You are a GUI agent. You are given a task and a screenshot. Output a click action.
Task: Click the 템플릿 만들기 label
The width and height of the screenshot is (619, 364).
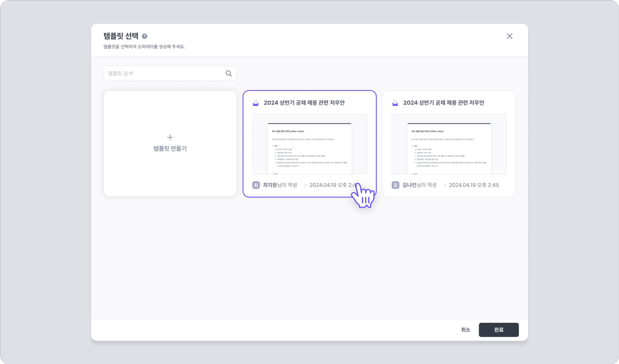pyautogui.click(x=170, y=149)
